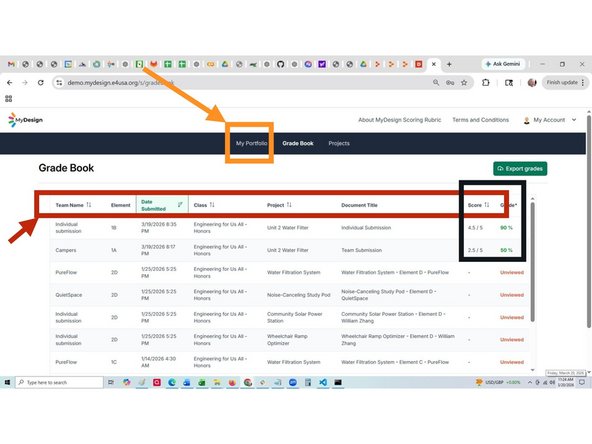
Task: Click the 50 % grade value
Action: pyautogui.click(x=506, y=250)
